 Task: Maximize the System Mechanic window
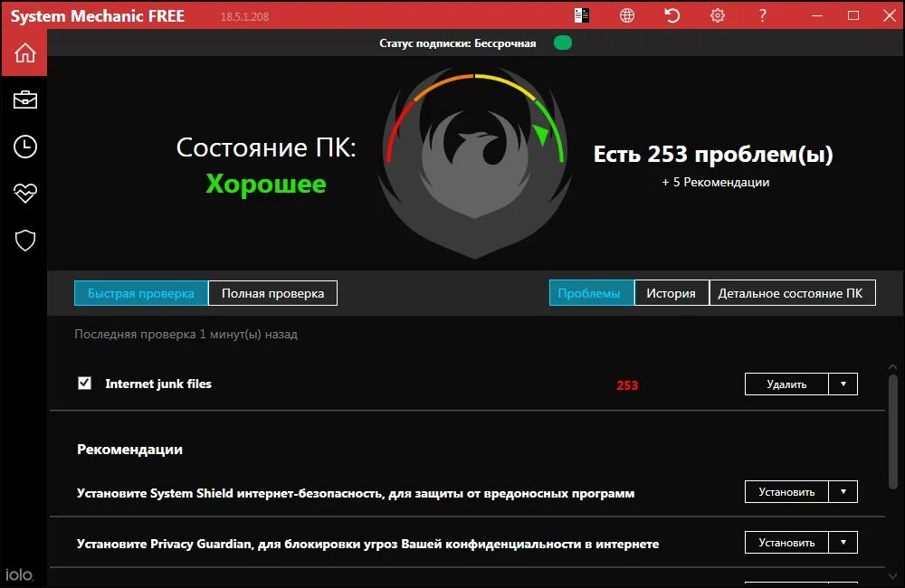pos(853,15)
